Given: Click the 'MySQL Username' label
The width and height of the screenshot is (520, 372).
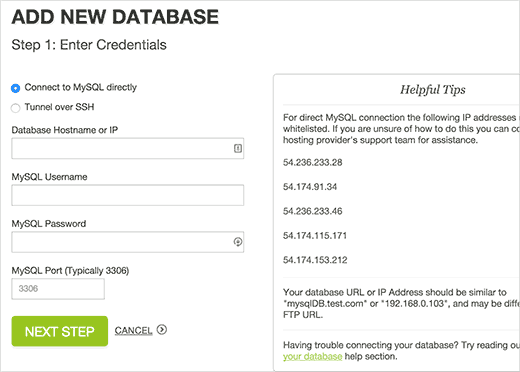Looking at the screenshot, I should pyautogui.click(x=49, y=177).
